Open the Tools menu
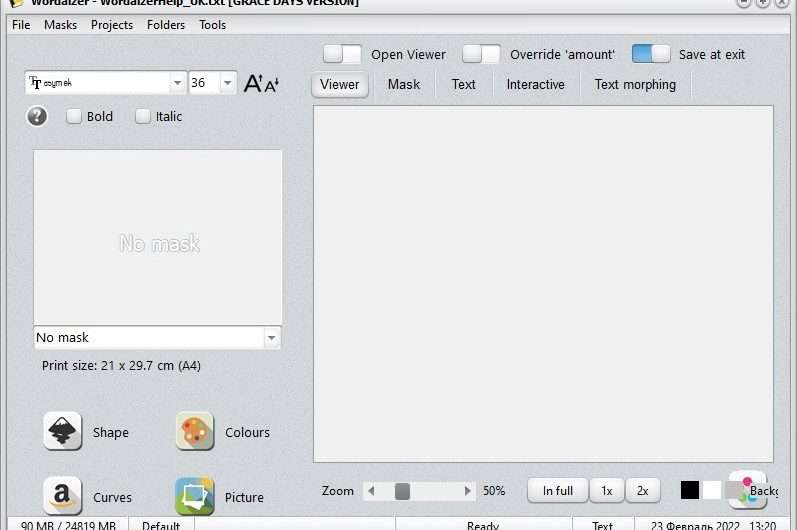The height and width of the screenshot is (530, 797). [212, 25]
